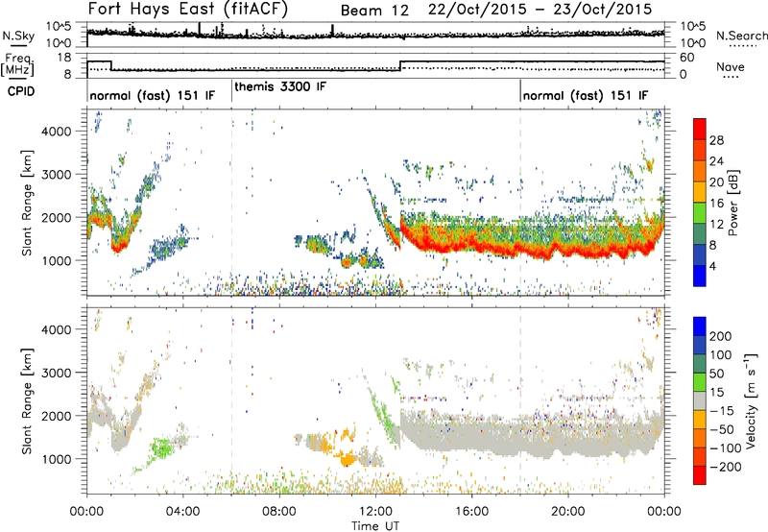Screen dimensions: 768x532
Task: Click the gray segment of velocity color bar
Action: point(700,400)
